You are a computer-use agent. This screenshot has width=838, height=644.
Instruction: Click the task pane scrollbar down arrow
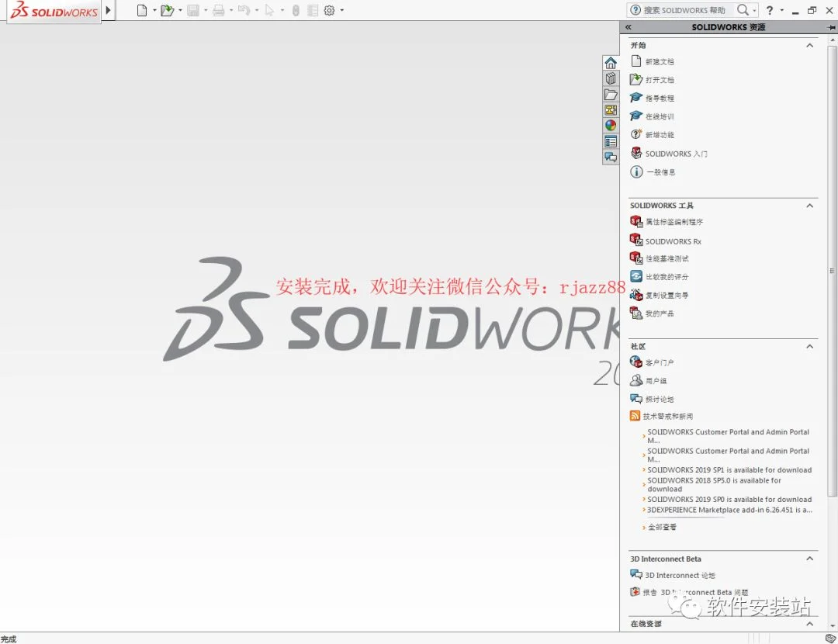click(x=832, y=626)
